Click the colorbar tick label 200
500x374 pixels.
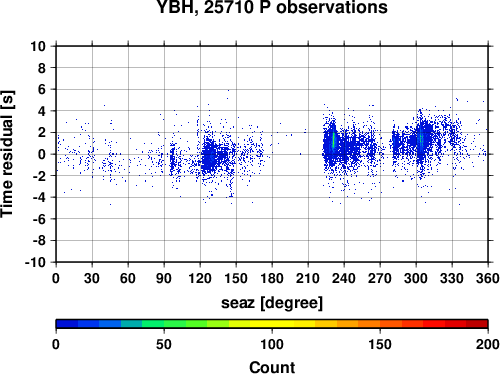pyautogui.click(x=488, y=344)
